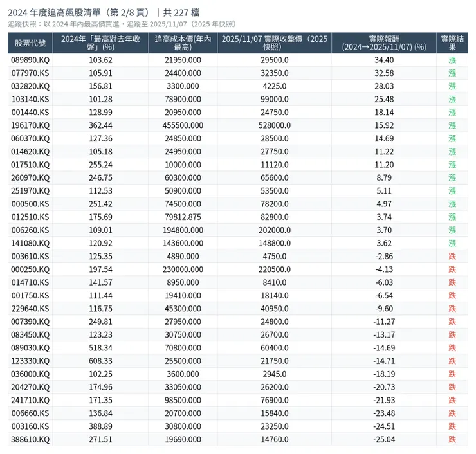Screen dimensions: 476x454
Task: Select stock code 000500.KS
Action: point(30,204)
